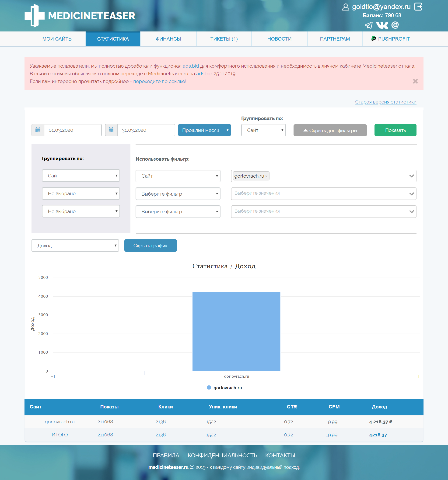Click the @ email contact icon
448x480 pixels.
coord(395,25)
